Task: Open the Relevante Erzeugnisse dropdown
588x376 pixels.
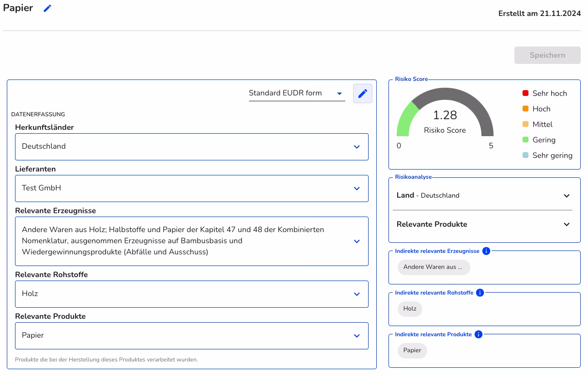Action: [x=191, y=241]
